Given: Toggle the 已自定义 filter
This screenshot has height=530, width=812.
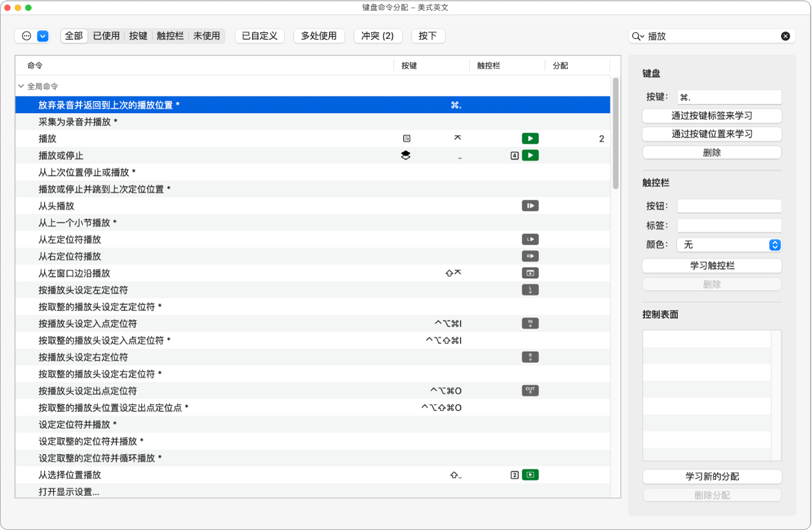Looking at the screenshot, I should click(x=259, y=36).
